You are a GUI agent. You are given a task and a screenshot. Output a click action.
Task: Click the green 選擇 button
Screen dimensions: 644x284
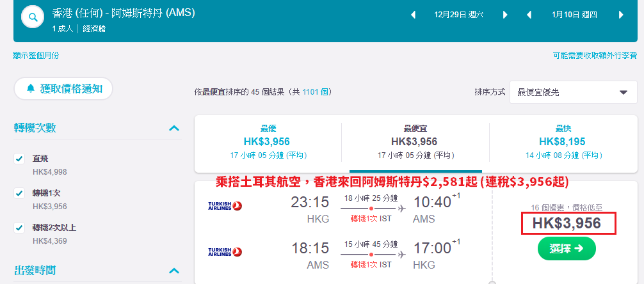[567, 248]
